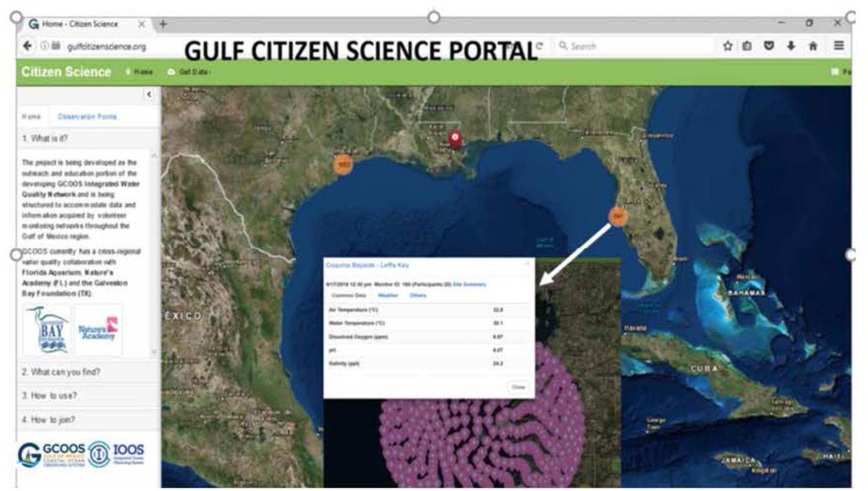The width and height of the screenshot is (868, 491).
Task: Click the GCOOS logo in the sidebar
Action: pos(51,454)
